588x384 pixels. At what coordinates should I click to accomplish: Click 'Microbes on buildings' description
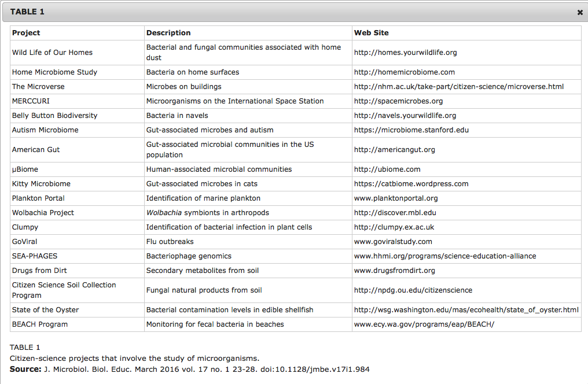click(x=184, y=87)
